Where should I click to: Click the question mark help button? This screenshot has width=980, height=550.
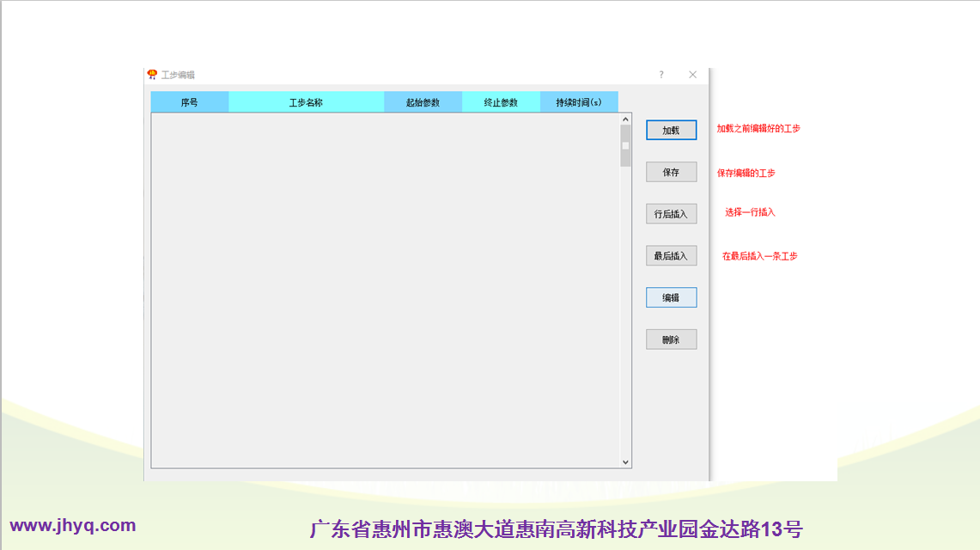coord(660,75)
